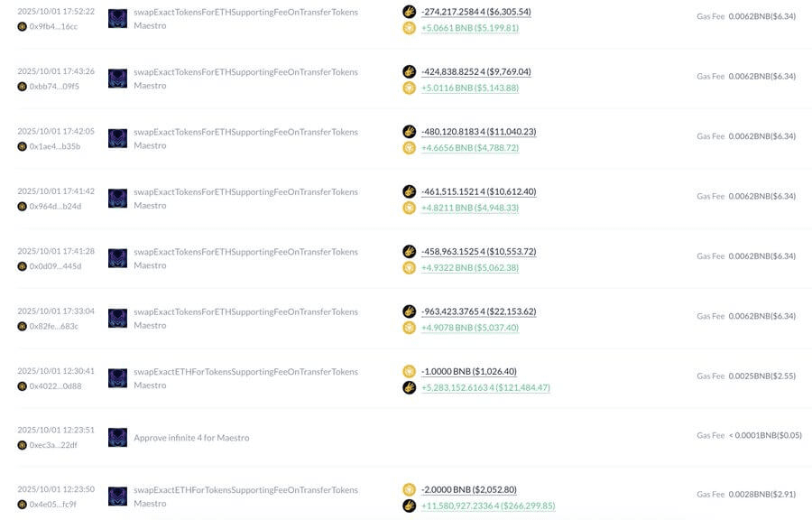Click chain icon next to 0xec3a...22df hash
The width and height of the screenshot is (812, 520).
pyautogui.click(x=22, y=445)
